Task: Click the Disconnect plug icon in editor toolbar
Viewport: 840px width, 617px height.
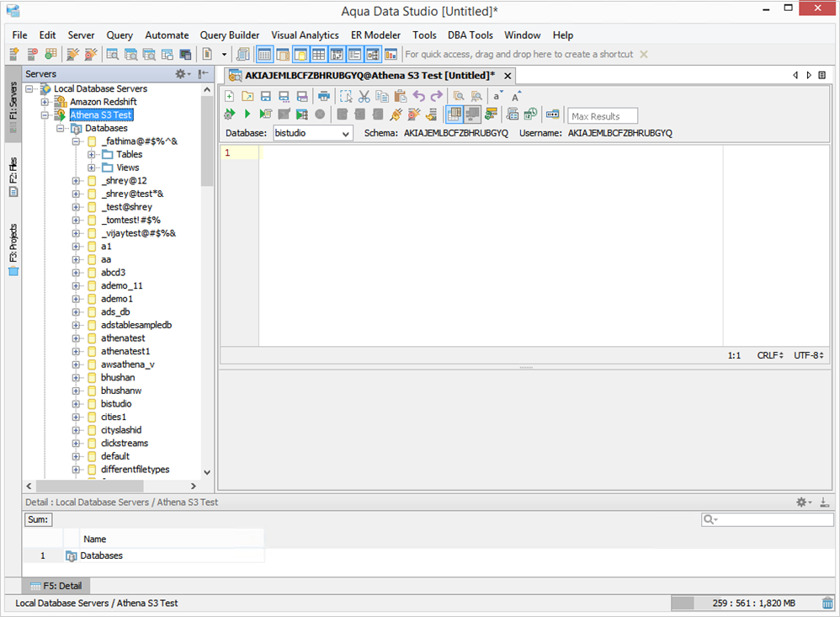Action: 414,114
